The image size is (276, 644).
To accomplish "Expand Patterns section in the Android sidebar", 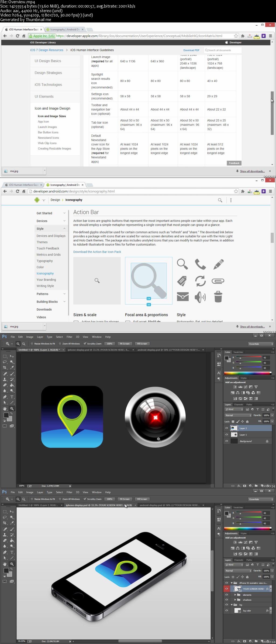I will (64, 294).
